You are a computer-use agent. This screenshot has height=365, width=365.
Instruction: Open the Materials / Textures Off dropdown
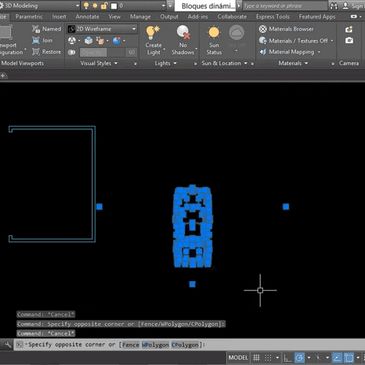(332, 41)
